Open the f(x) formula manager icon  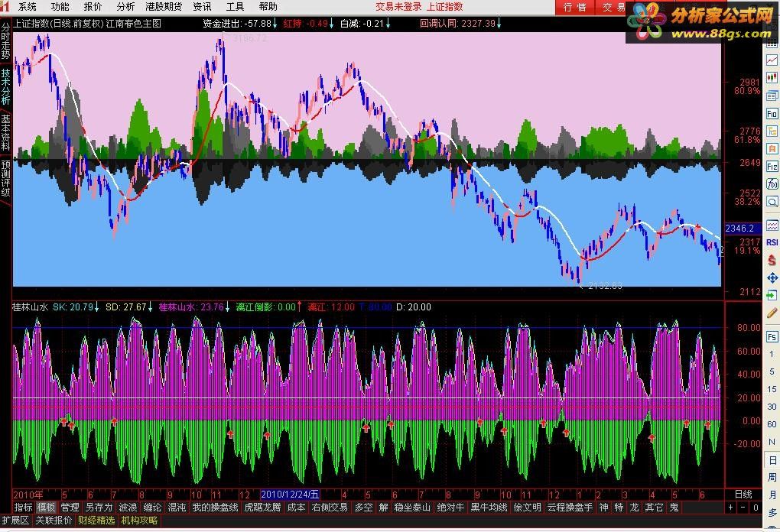772,183
